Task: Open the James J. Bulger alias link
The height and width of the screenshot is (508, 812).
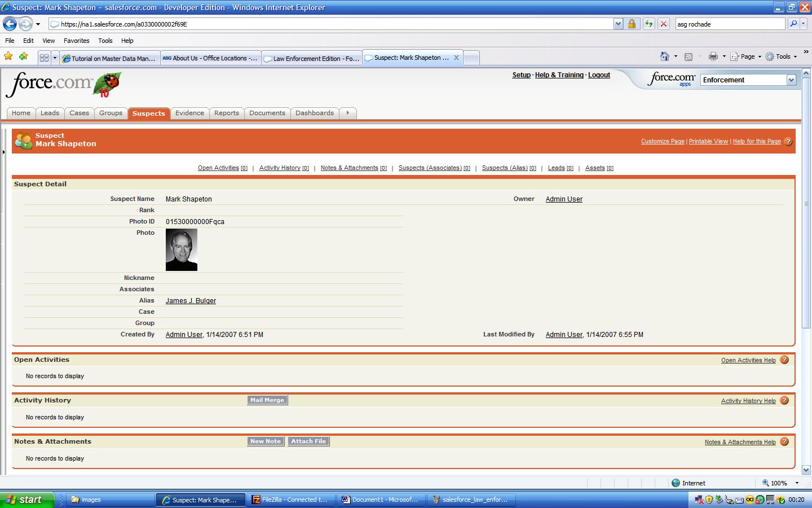Action: [191, 301]
